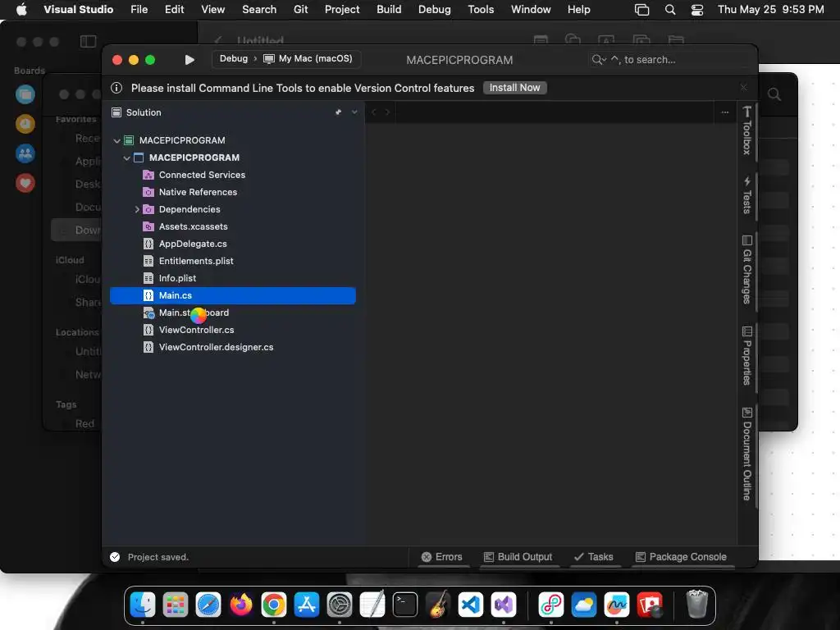Navigate forward with the editor right arrow
Screen dimensions: 840x630
pos(387,112)
